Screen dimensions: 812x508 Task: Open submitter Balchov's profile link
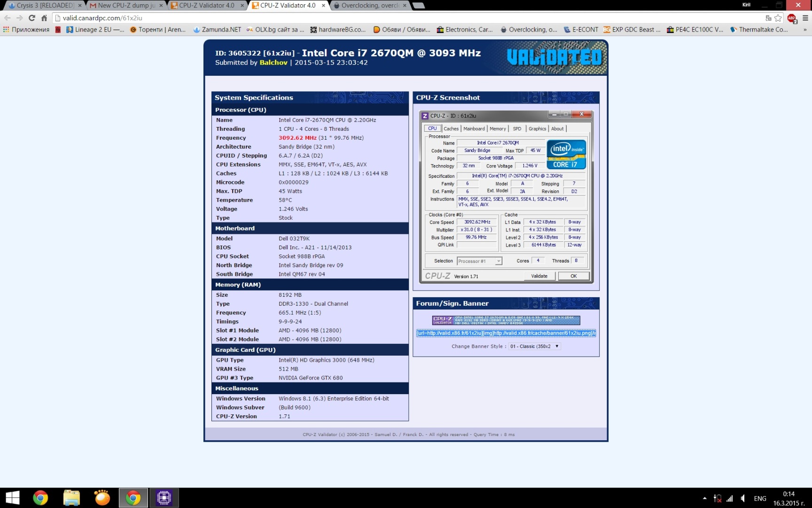273,63
